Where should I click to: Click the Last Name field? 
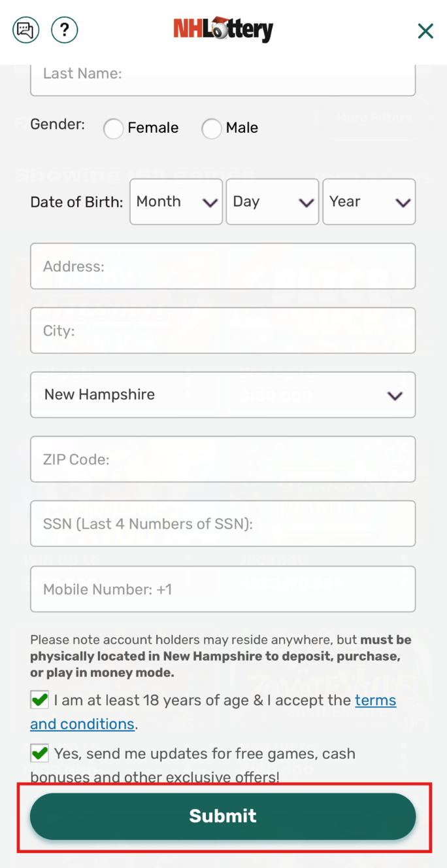[x=223, y=74]
